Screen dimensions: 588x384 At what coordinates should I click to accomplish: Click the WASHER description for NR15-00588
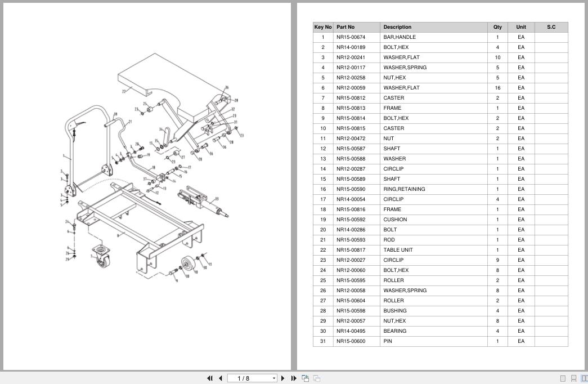[394, 159]
